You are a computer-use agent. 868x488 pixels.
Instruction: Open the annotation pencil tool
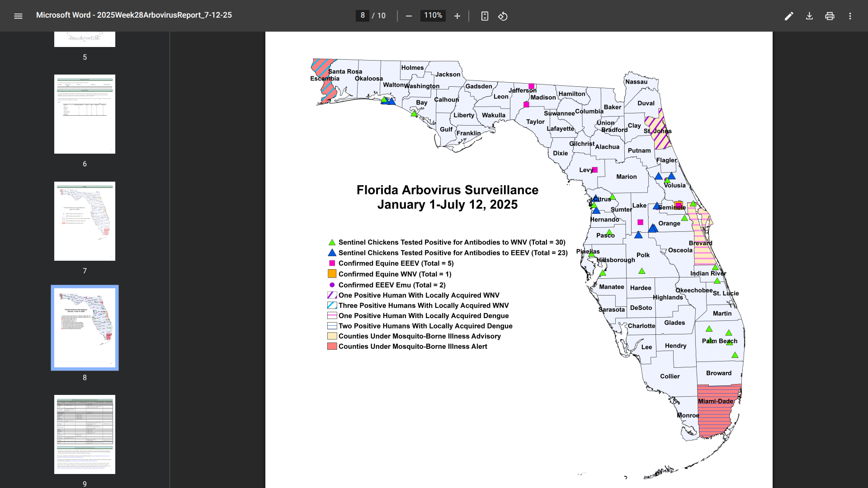(789, 16)
